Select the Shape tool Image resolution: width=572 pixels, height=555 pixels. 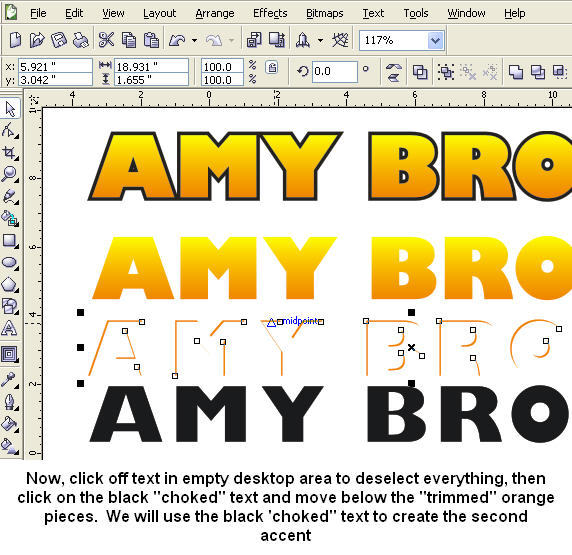[10, 131]
